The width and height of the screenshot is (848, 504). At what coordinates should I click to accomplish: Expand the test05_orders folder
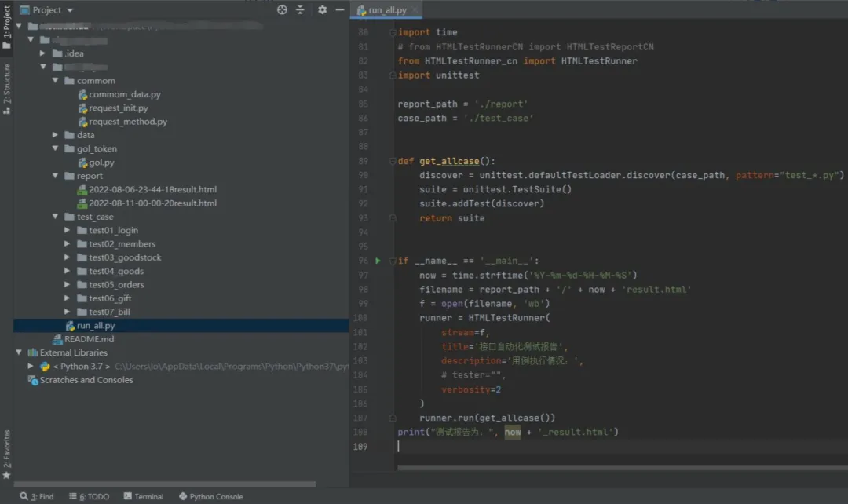tap(68, 284)
